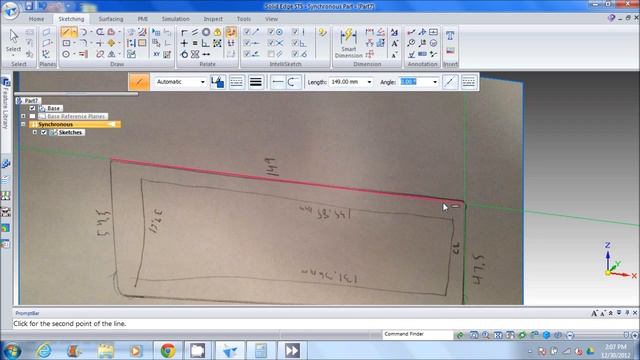Click the line width button

[x=256, y=82]
